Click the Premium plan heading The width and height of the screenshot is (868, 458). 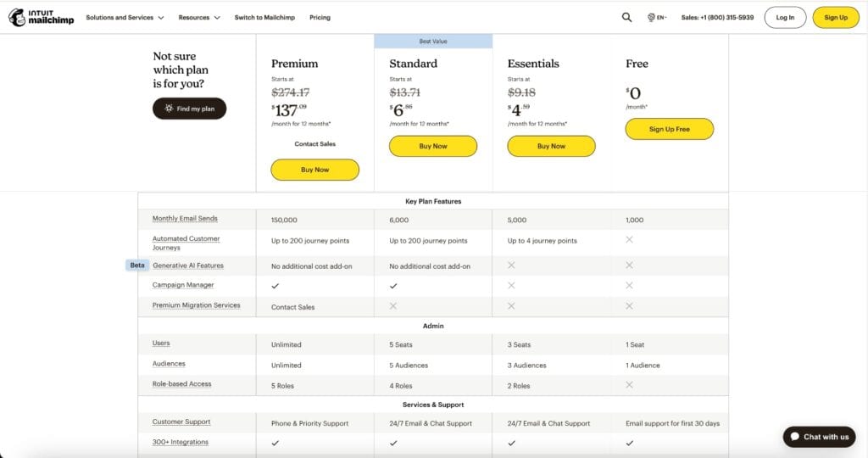[x=294, y=64]
